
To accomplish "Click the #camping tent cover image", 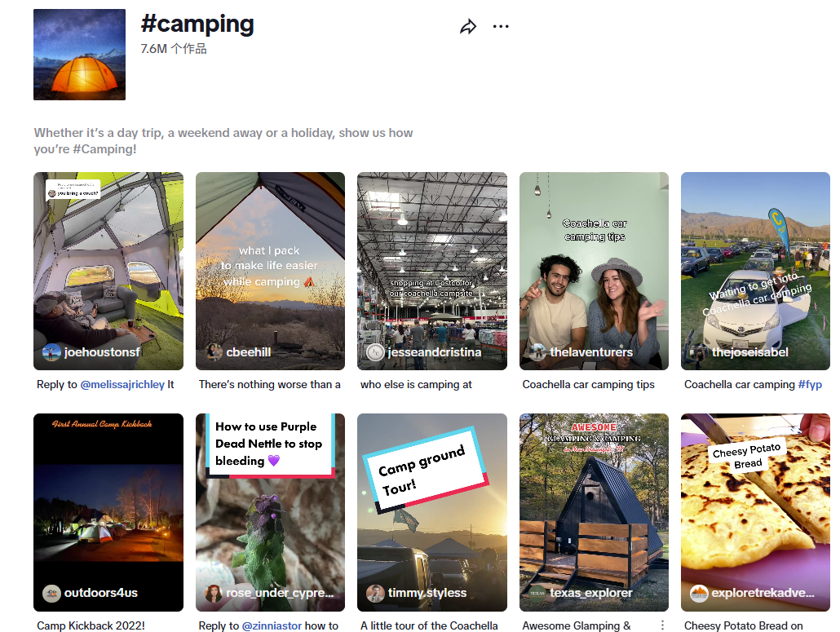I will (79, 55).
